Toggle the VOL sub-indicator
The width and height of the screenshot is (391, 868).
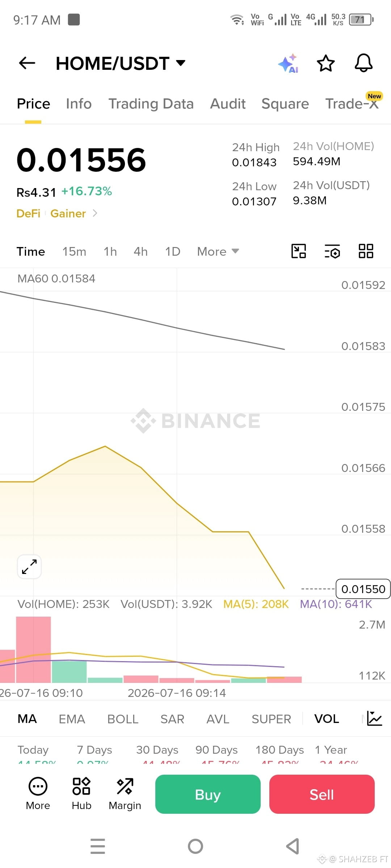[x=327, y=719]
